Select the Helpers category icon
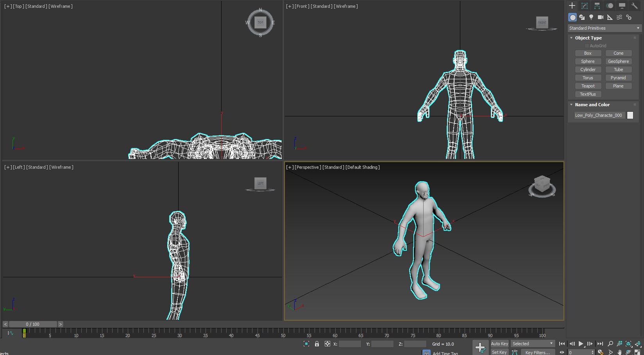The image size is (644, 355). point(610,17)
